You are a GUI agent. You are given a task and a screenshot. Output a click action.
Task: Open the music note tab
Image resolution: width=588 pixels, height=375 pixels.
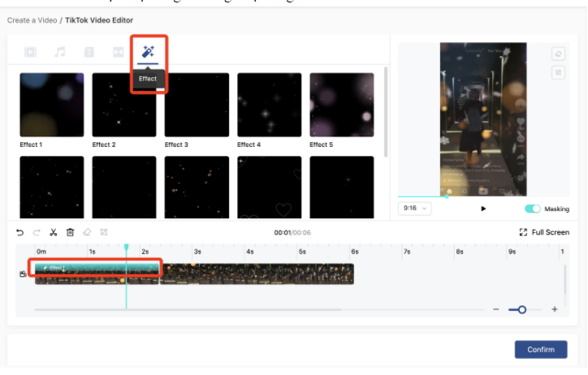59,52
